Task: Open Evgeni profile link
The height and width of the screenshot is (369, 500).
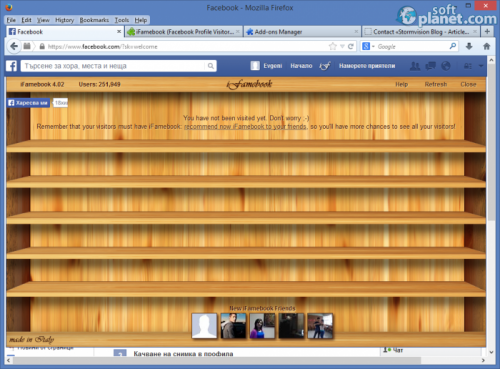Action: [x=273, y=66]
